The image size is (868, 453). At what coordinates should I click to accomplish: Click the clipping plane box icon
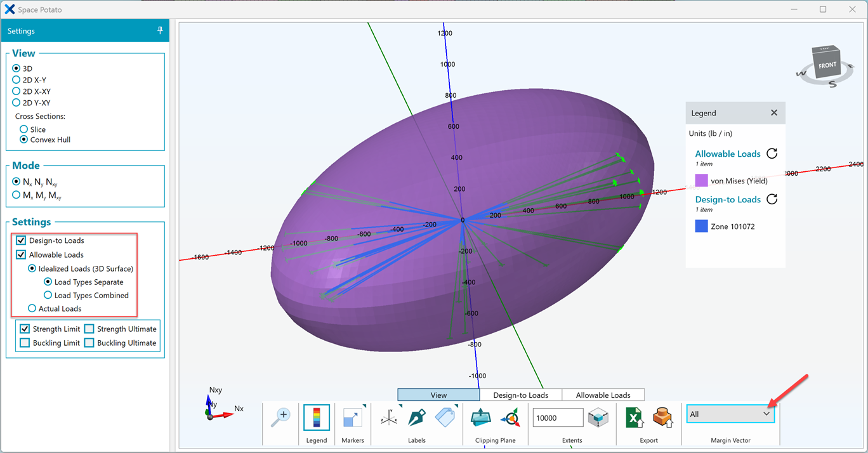(481, 417)
